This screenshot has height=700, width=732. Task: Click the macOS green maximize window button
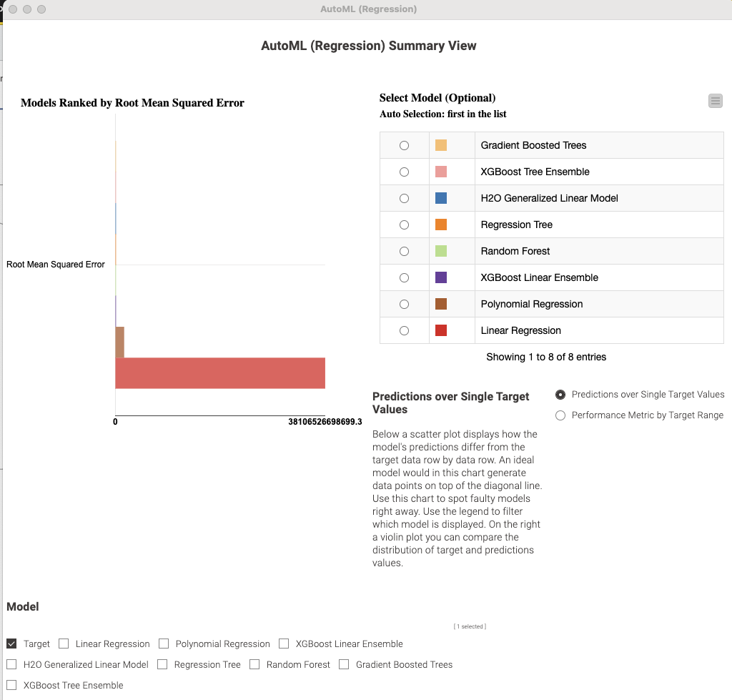click(41, 9)
